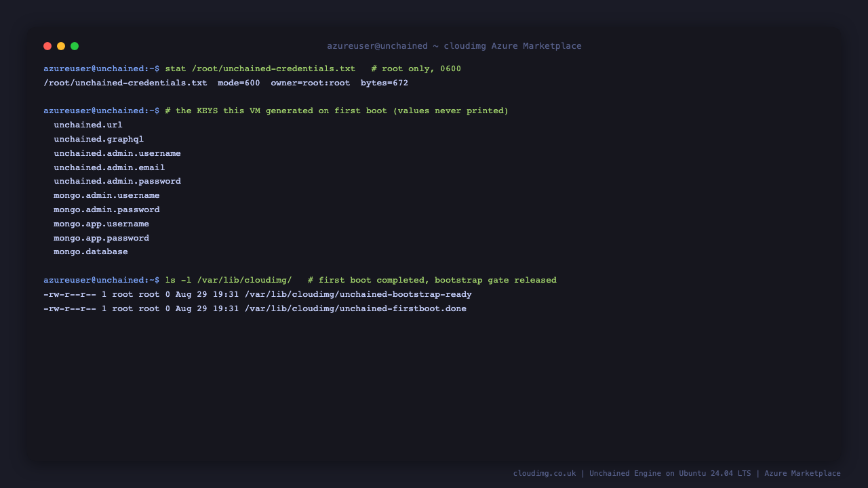
Task: Select the 'mongo.admin.username' key line
Action: click(107, 196)
